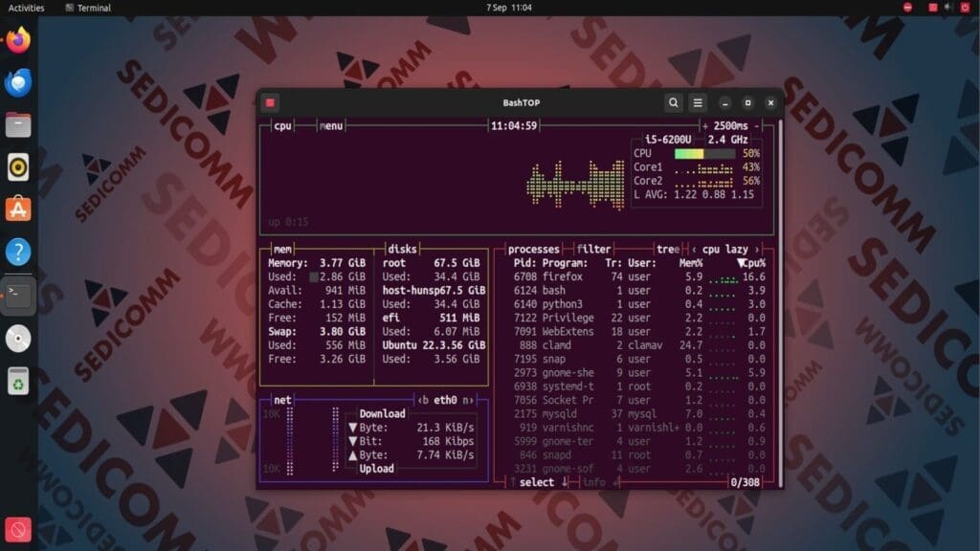This screenshot has height=551, width=980.
Task: Click the select control at the bottom
Action: pyautogui.click(x=536, y=483)
